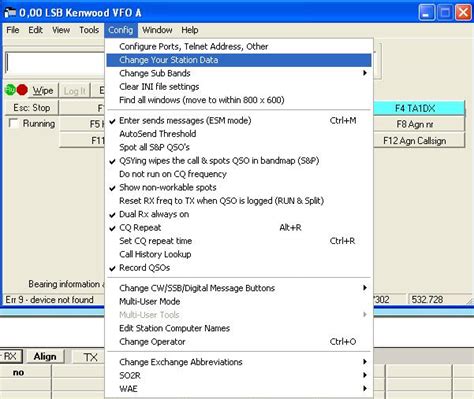Choose Clear INI file settings
This screenshot has height=399, width=474.
tap(239, 87)
